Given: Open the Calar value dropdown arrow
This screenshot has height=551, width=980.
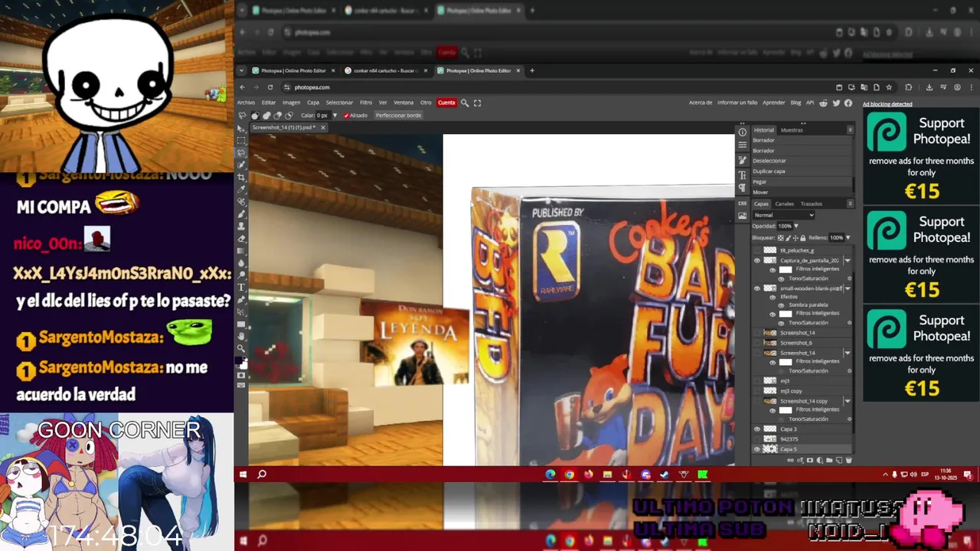Looking at the screenshot, I should [x=335, y=116].
